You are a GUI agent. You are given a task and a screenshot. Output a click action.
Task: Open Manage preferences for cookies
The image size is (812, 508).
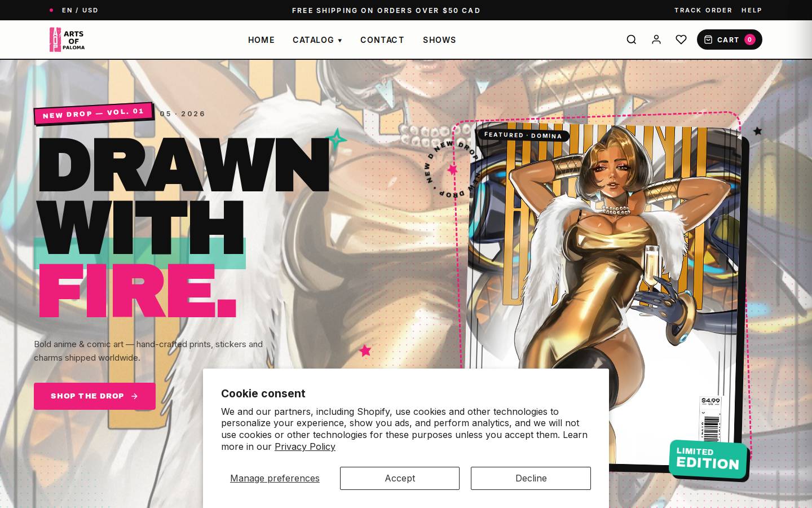[275, 478]
